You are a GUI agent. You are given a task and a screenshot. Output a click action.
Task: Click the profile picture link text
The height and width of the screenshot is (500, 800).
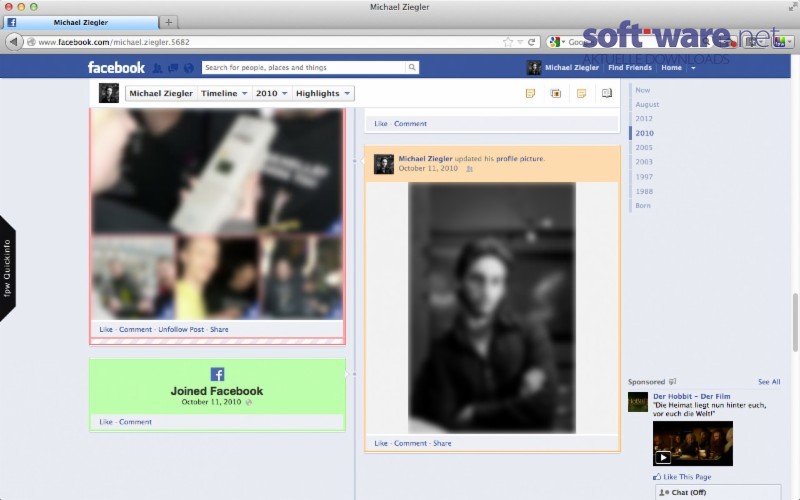click(520, 159)
